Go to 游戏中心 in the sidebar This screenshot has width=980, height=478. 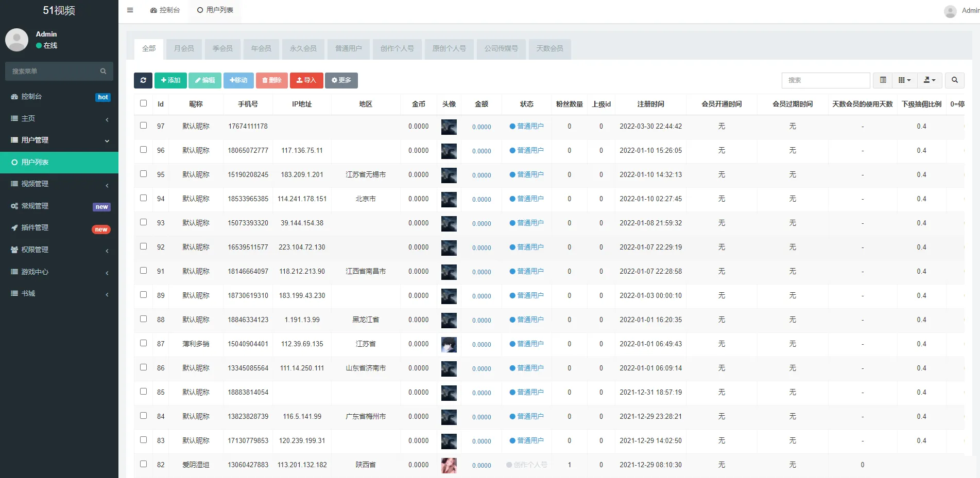35,272
